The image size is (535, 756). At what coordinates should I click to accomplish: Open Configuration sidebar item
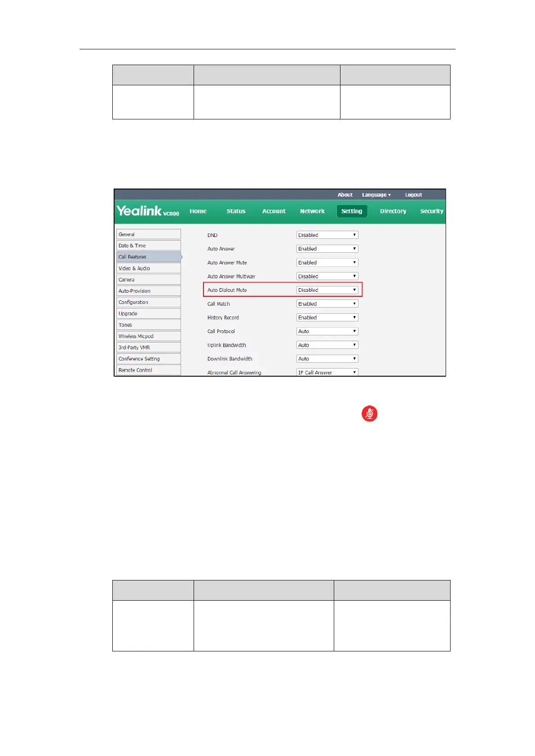pos(149,302)
